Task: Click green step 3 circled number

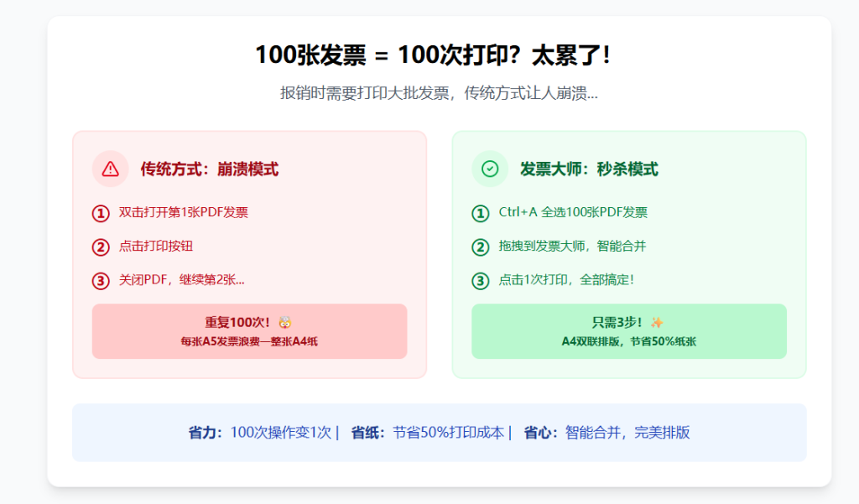Action: pyautogui.click(x=480, y=281)
